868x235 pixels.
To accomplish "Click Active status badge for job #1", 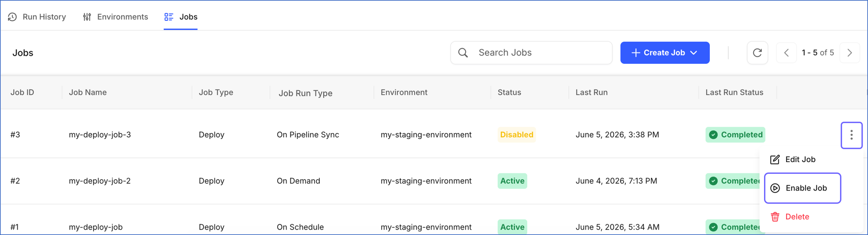I will [x=512, y=227].
